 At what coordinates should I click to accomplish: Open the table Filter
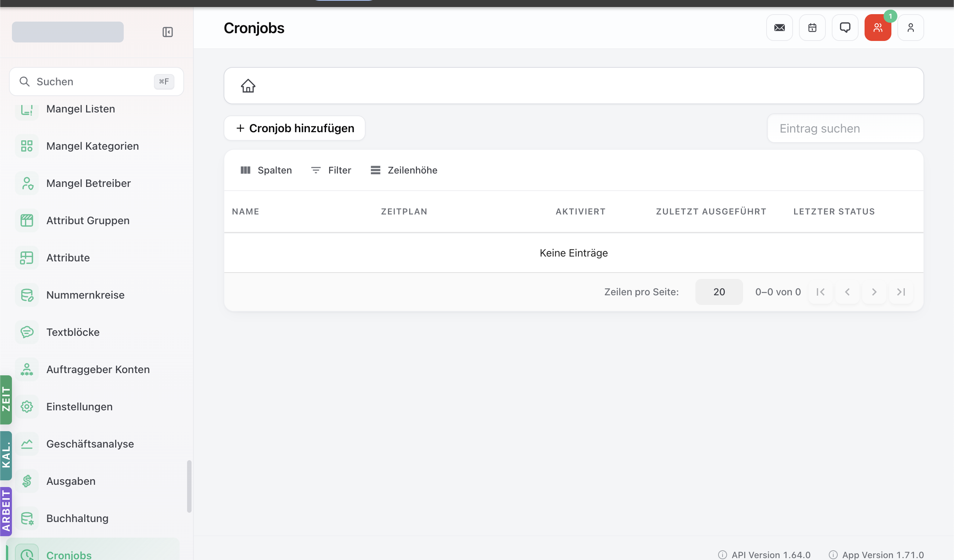[331, 170]
